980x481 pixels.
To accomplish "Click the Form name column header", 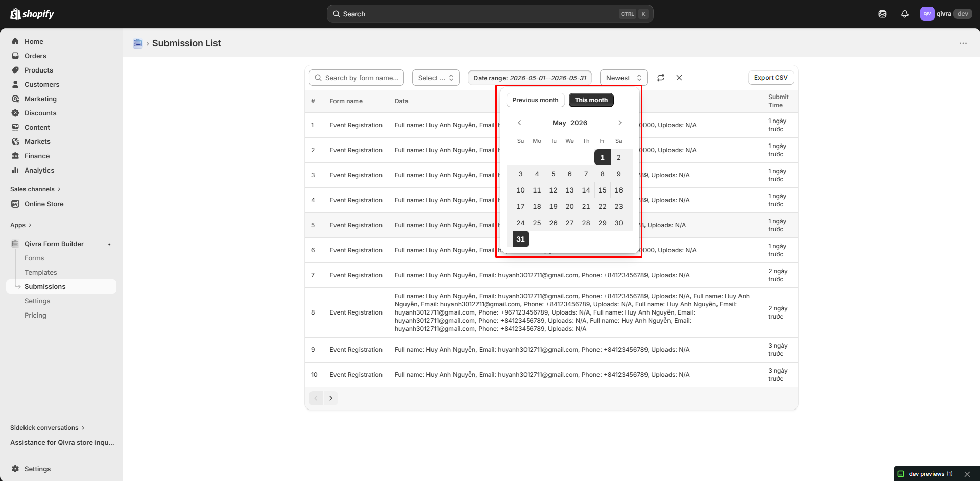I will [x=346, y=101].
